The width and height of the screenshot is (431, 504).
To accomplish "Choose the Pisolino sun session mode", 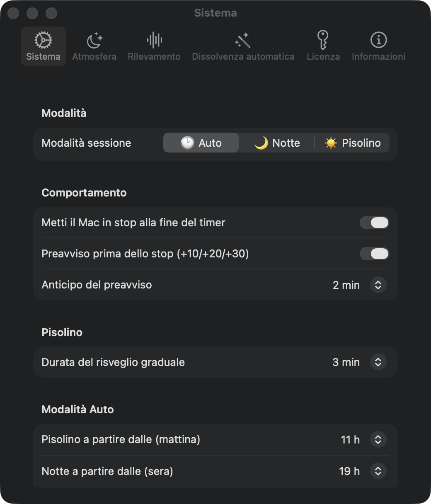I will tap(352, 143).
